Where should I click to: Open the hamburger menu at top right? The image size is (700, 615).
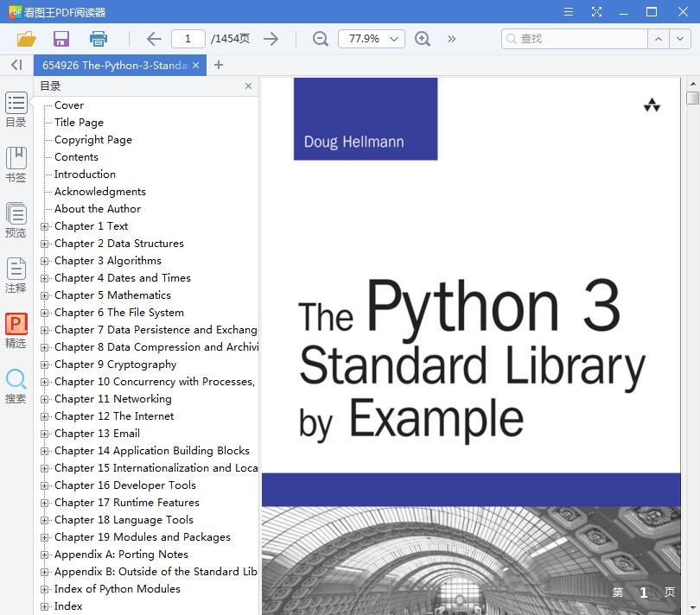pyautogui.click(x=569, y=12)
